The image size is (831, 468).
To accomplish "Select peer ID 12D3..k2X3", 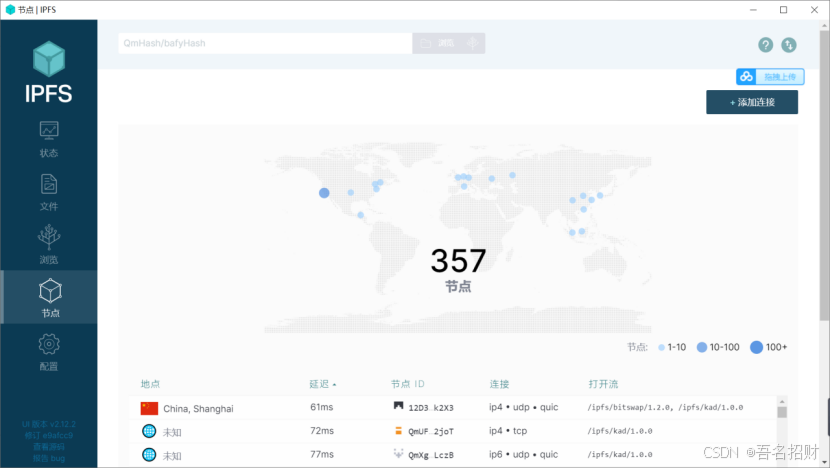I will [431, 408].
